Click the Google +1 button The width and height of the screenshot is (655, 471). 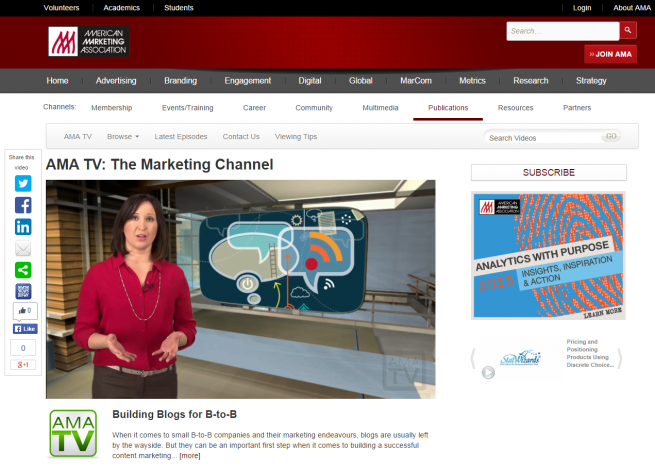[23, 364]
